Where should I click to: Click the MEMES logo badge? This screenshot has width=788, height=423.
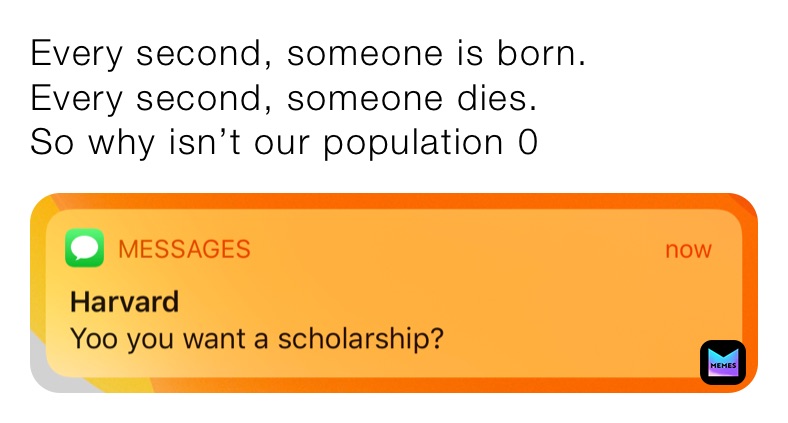(722, 364)
